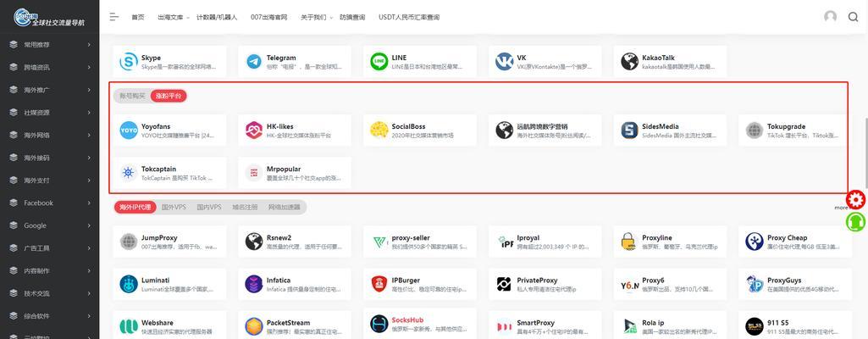Click the Infatica purple logo icon
This screenshot has height=339, width=868.
coord(254,284)
